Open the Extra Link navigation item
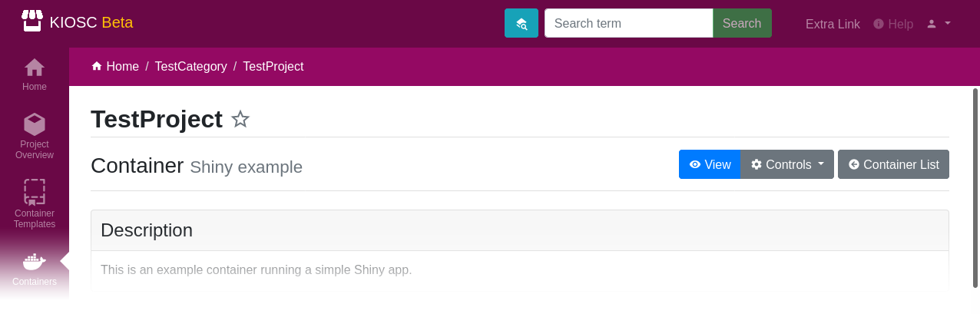Viewport: 980px width, 314px height. [833, 24]
